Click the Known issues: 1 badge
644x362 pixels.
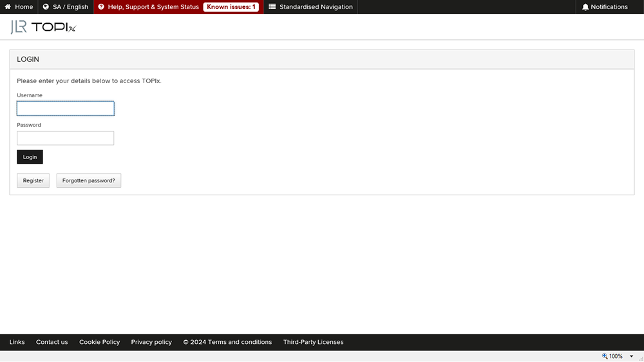pyautogui.click(x=231, y=6)
